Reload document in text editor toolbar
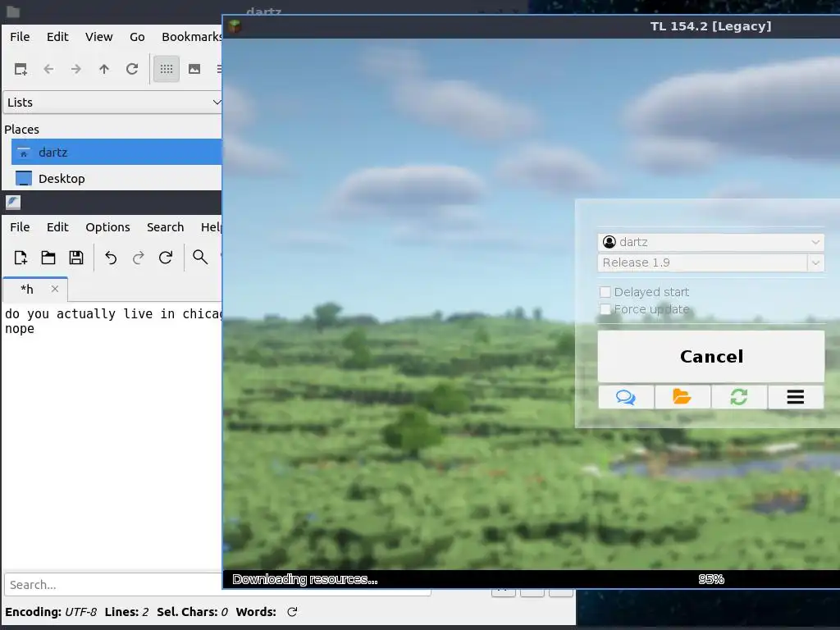 pyautogui.click(x=166, y=258)
